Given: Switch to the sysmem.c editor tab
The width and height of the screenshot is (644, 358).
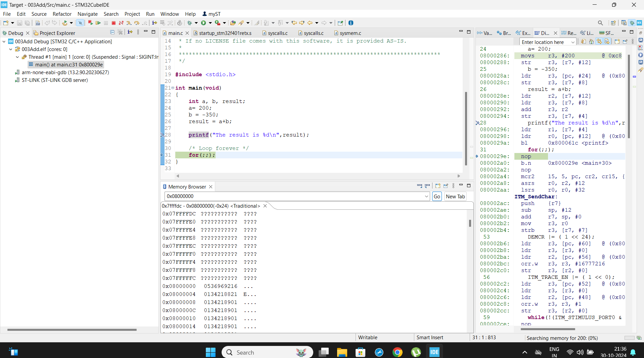Looking at the screenshot, I should click(x=350, y=33).
